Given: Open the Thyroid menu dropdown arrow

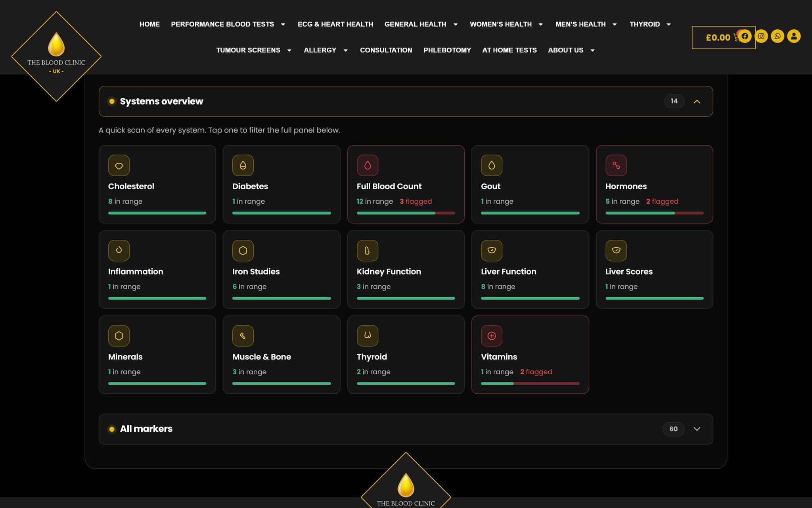Looking at the screenshot, I should (x=669, y=25).
